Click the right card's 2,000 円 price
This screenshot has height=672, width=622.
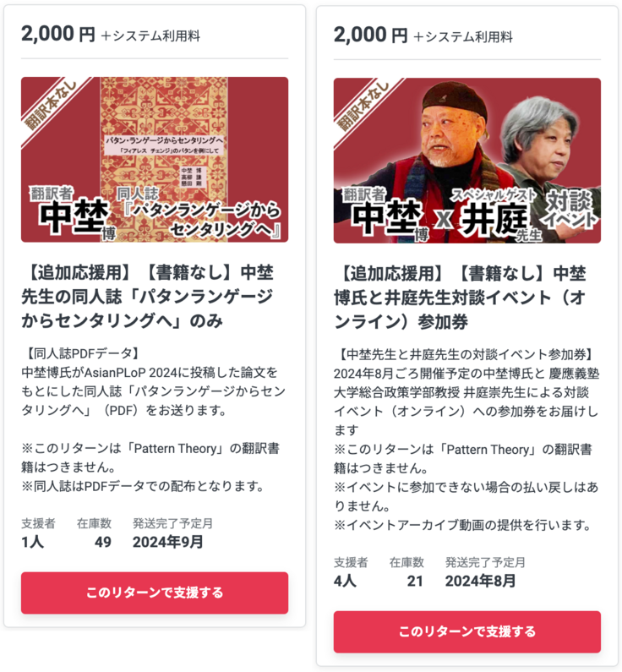coord(370,35)
